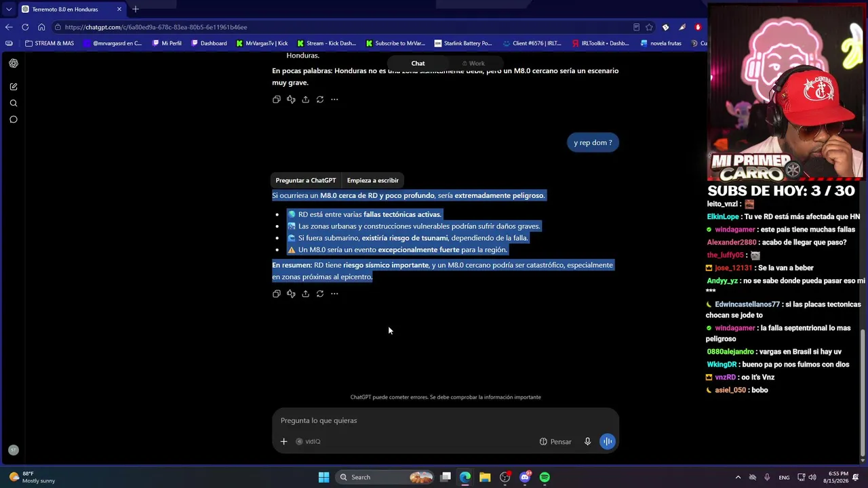
Task: Focus the Pregunta lo que quieras prompt field
Action: [x=446, y=421]
